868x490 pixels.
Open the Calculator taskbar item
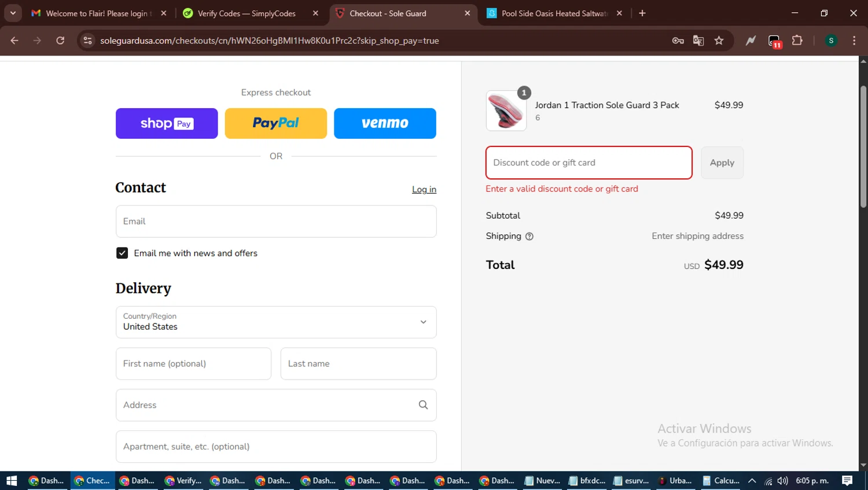721,481
